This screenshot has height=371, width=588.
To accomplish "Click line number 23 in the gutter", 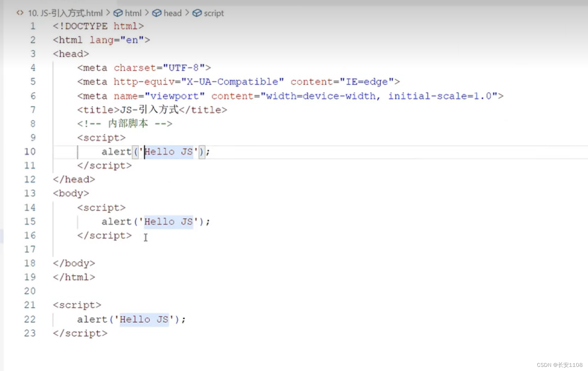I will coord(30,333).
